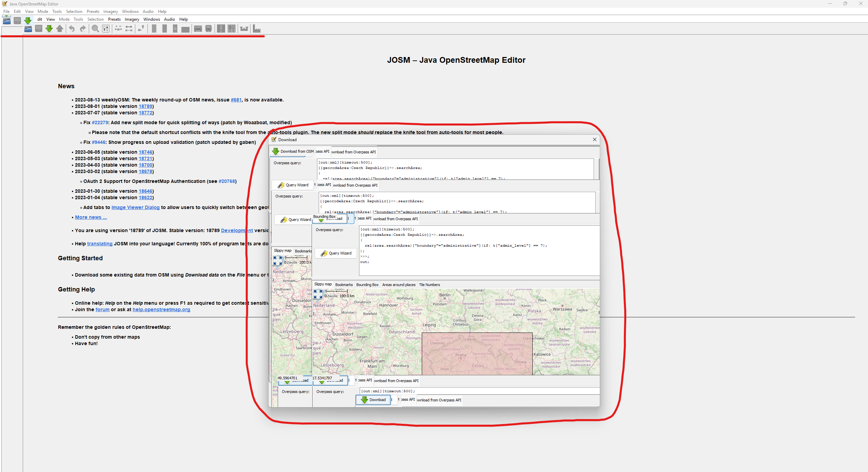The height and width of the screenshot is (472, 868).
Task: Open the File menu
Action: [x=6, y=11]
